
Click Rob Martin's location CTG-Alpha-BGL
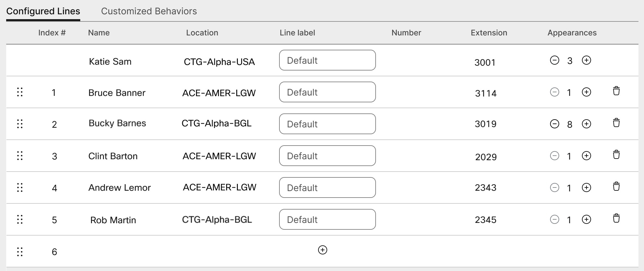(x=217, y=220)
